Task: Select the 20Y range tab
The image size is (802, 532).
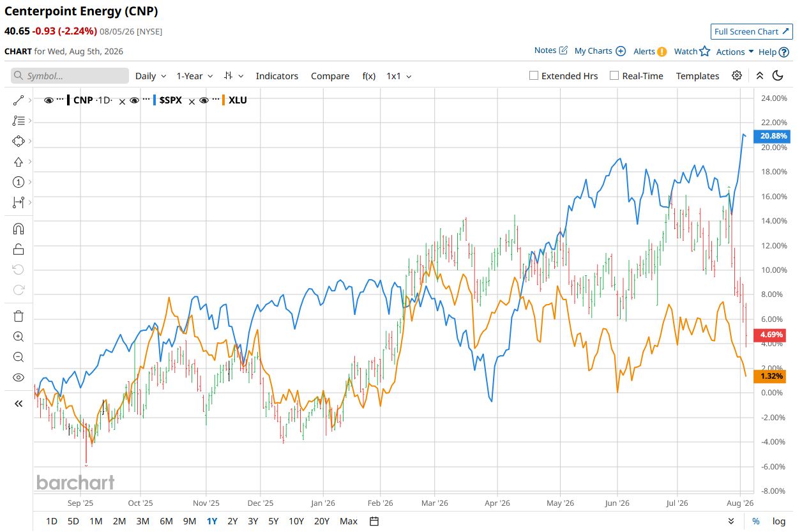Action: pyautogui.click(x=322, y=521)
